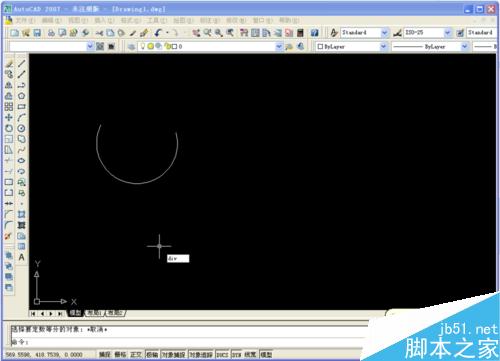The width and height of the screenshot is (500, 361).
Task: Select the Circle draw tool
Action: (22, 128)
